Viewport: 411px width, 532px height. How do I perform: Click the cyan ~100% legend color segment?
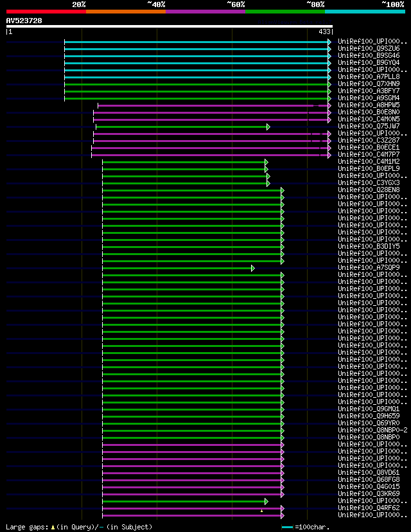pyautogui.click(x=365, y=12)
